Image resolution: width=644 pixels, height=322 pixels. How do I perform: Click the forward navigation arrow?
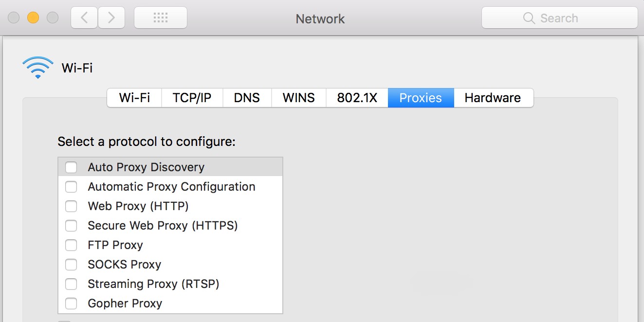pos(111,18)
